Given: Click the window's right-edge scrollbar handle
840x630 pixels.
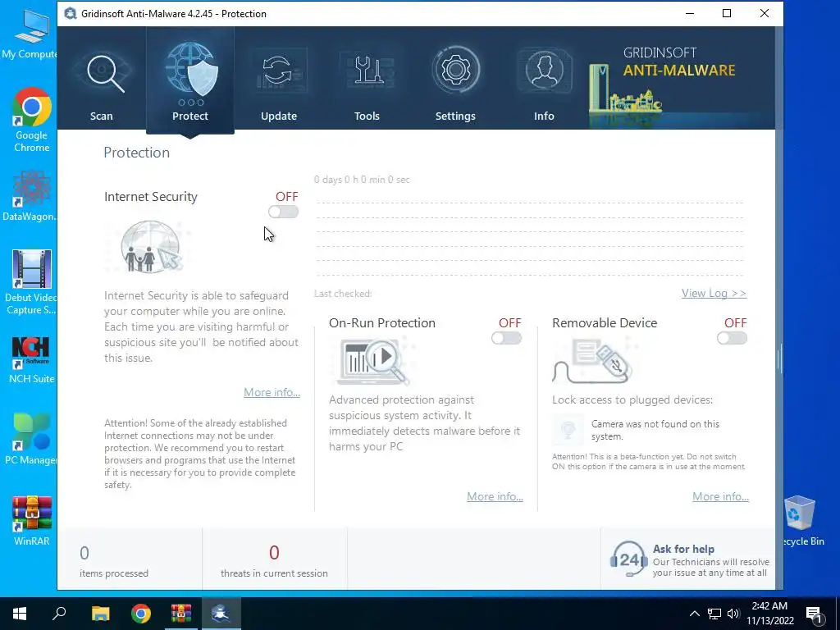Looking at the screenshot, I should pyautogui.click(x=780, y=359).
